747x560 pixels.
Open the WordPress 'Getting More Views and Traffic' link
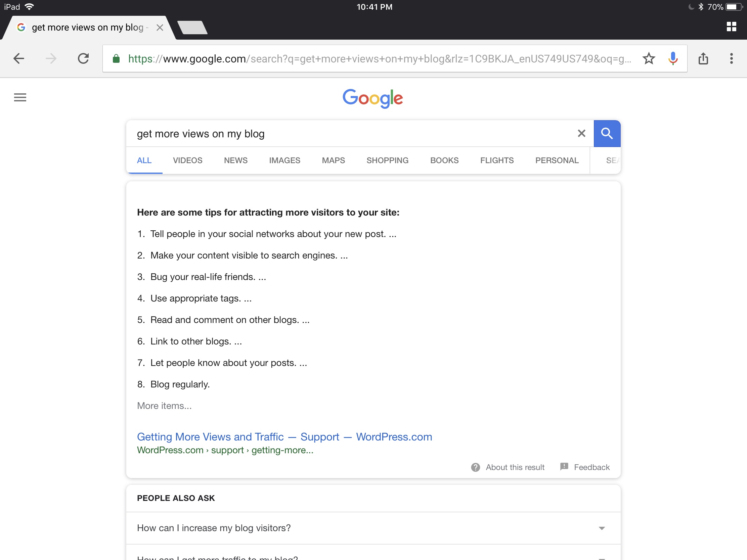pyautogui.click(x=284, y=437)
